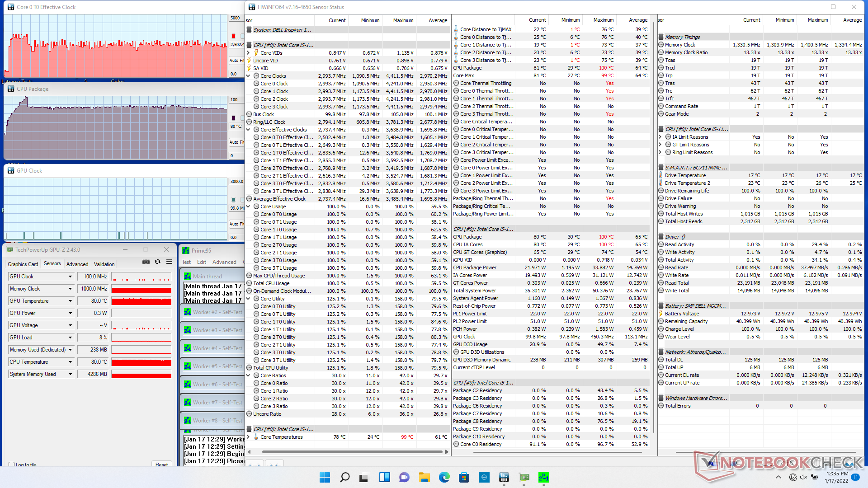This screenshot has width=868, height=488.
Task: Switch to the Graphics Card tab
Action: click(x=23, y=264)
